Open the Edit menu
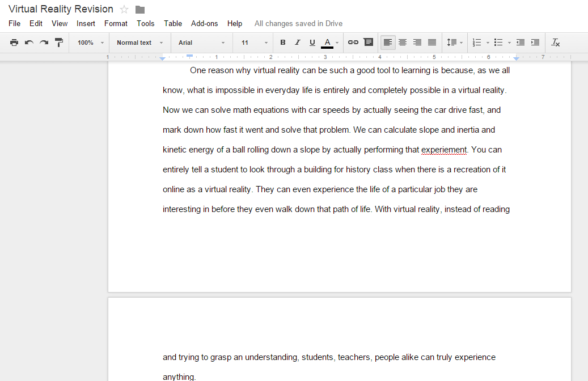588x381 pixels. click(36, 23)
